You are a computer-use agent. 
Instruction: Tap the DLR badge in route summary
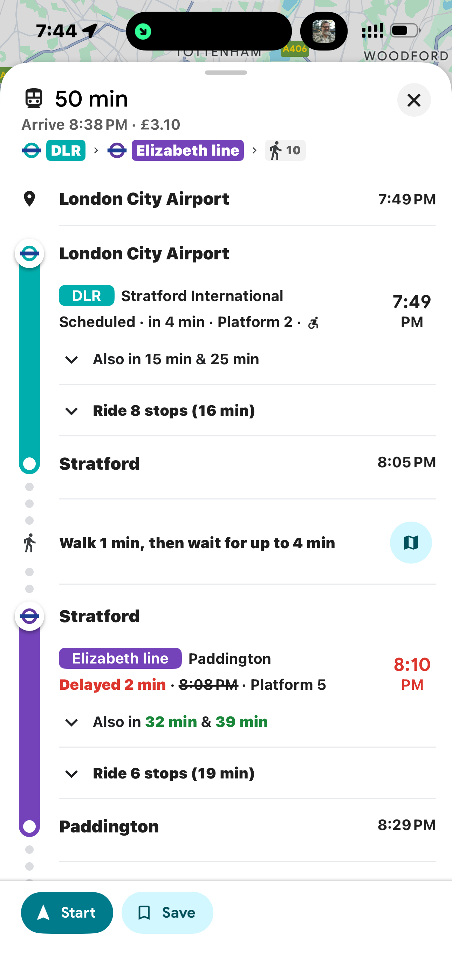click(x=66, y=150)
